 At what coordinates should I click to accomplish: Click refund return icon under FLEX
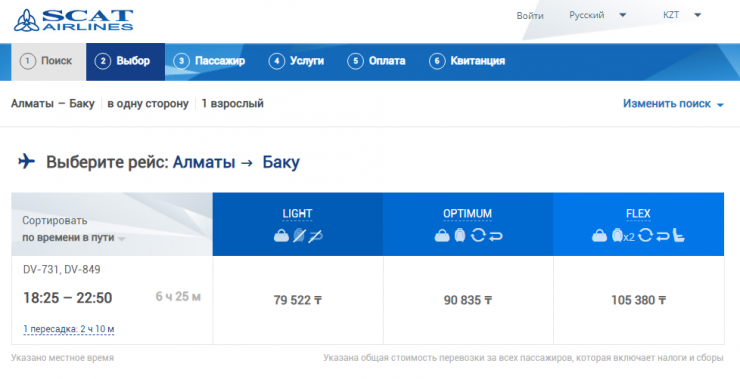(x=663, y=236)
